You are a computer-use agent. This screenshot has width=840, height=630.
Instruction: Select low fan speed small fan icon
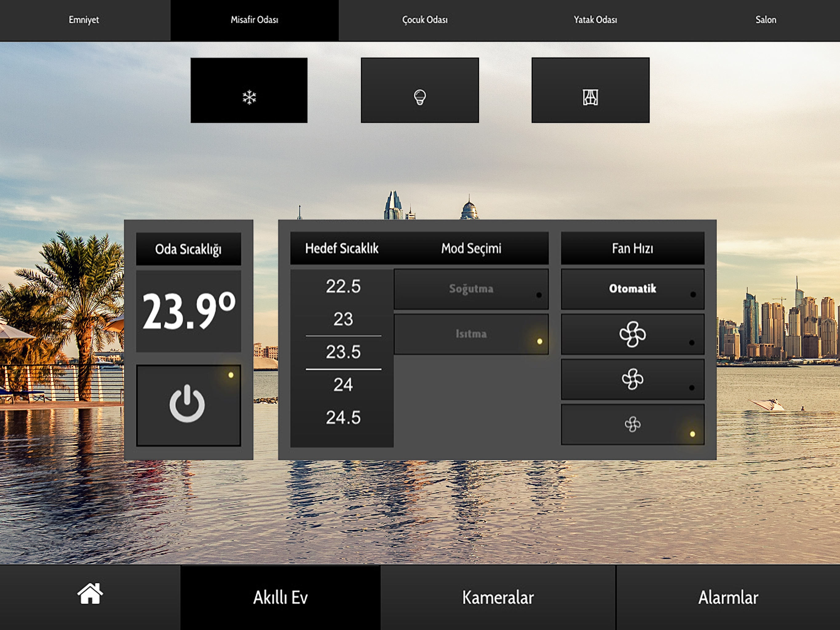coord(633,425)
